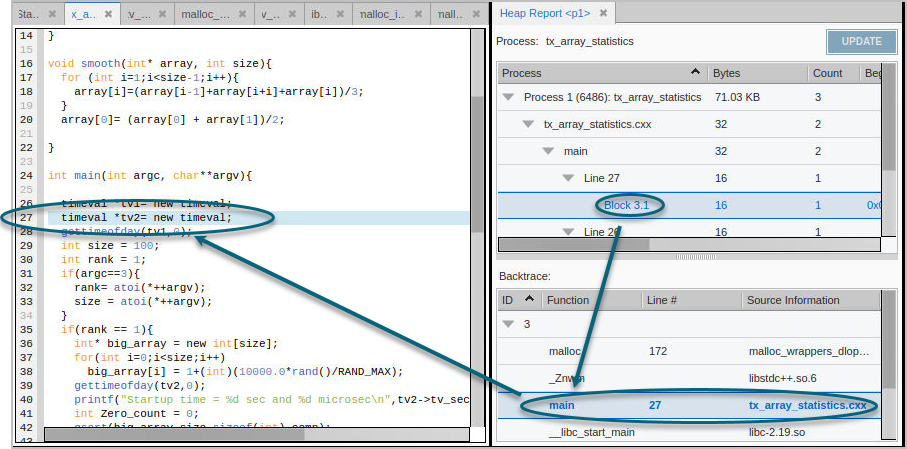The height and width of the screenshot is (449, 907).
Task: Collapse backtrace ID 3 node
Action: coord(509,325)
